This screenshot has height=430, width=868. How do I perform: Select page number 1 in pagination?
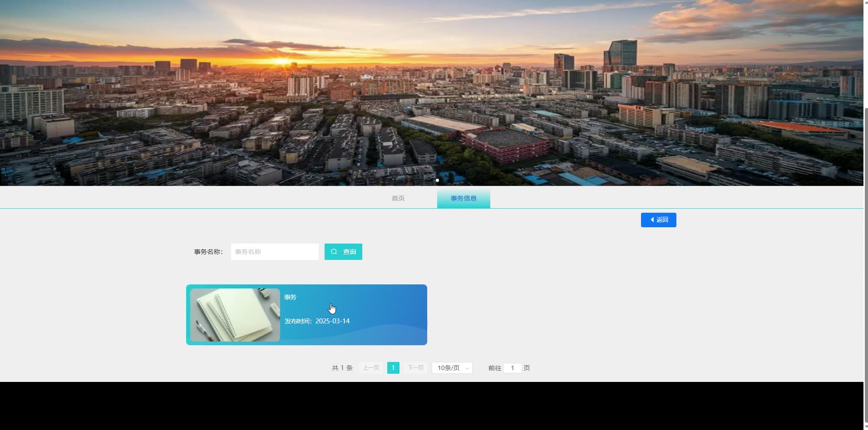pyautogui.click(x=393, y=368)
